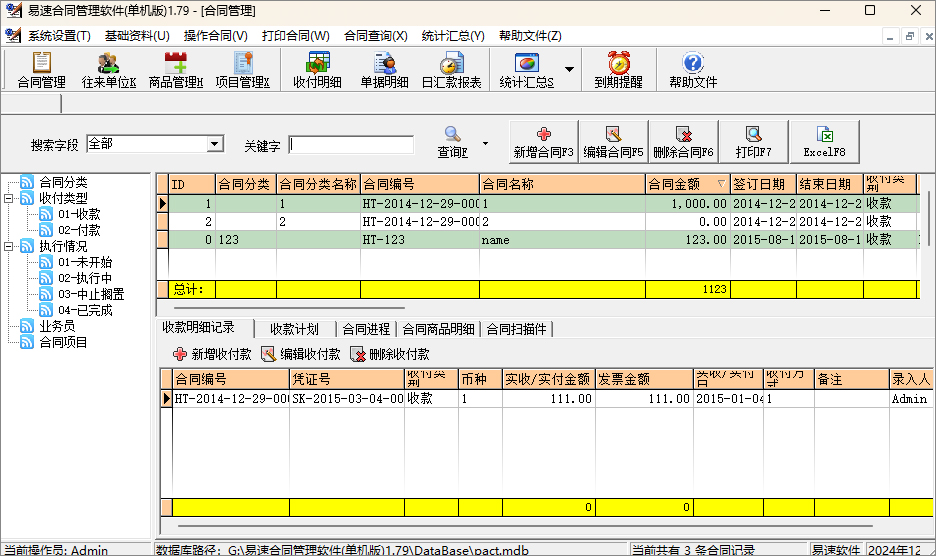
Task: Open 基础资料(U) menu
Action: (x=137, y=36)
